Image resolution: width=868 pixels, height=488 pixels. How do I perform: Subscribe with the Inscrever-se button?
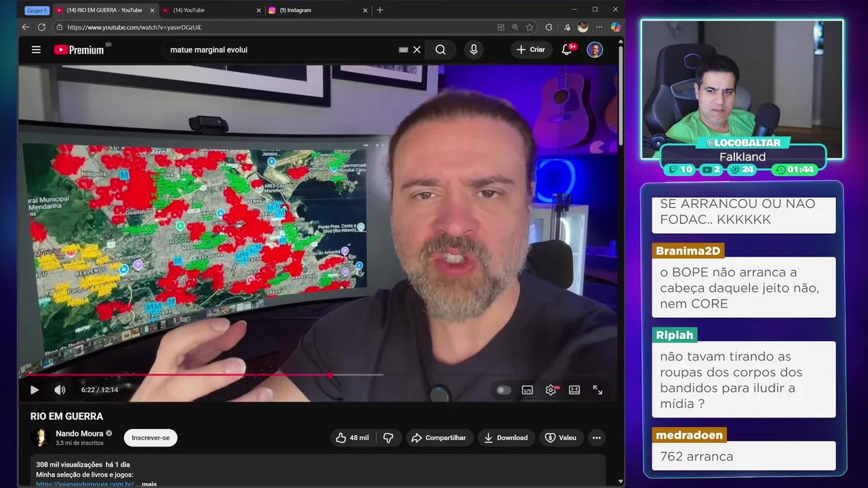click(x=151, y=438)
